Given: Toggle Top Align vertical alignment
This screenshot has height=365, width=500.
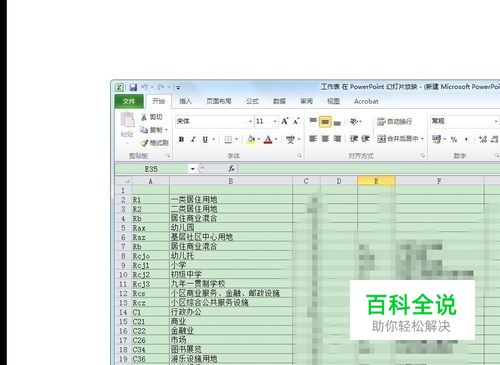Looking at the screenshot, I should 313,121.
